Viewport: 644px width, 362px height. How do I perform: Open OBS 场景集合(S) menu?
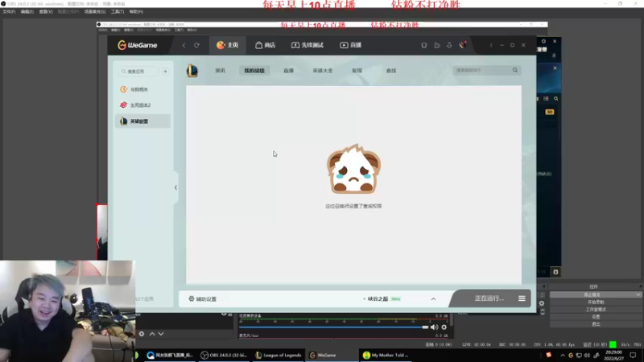tap(94, 11)
